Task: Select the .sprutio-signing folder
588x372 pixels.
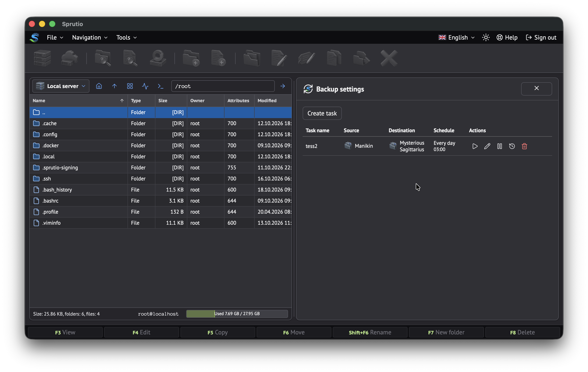Action: click(161, 167)
